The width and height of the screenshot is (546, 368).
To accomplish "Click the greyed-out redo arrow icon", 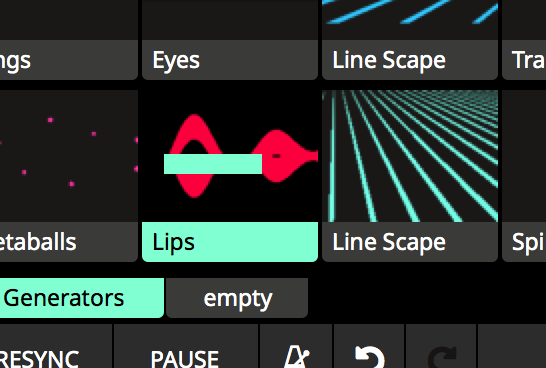I will [x=442, y=357].
